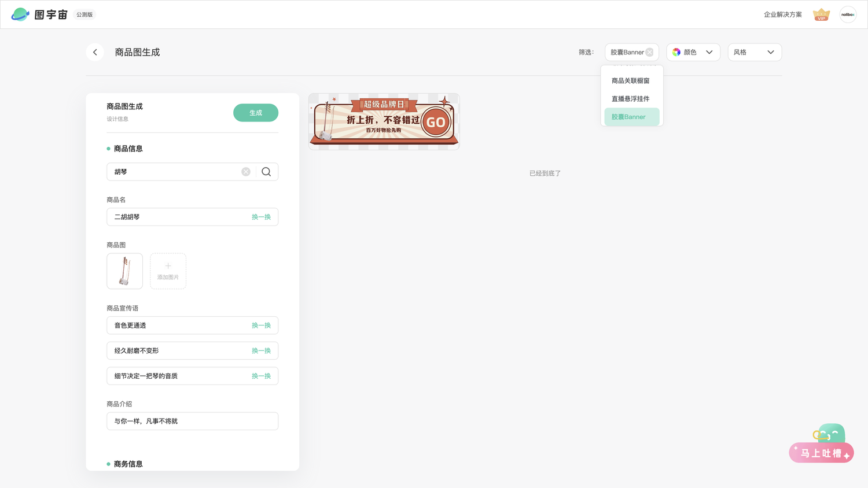Click 换一换 beside 经久耐磨不变形
Screen dimensions: 868x488
261,351
